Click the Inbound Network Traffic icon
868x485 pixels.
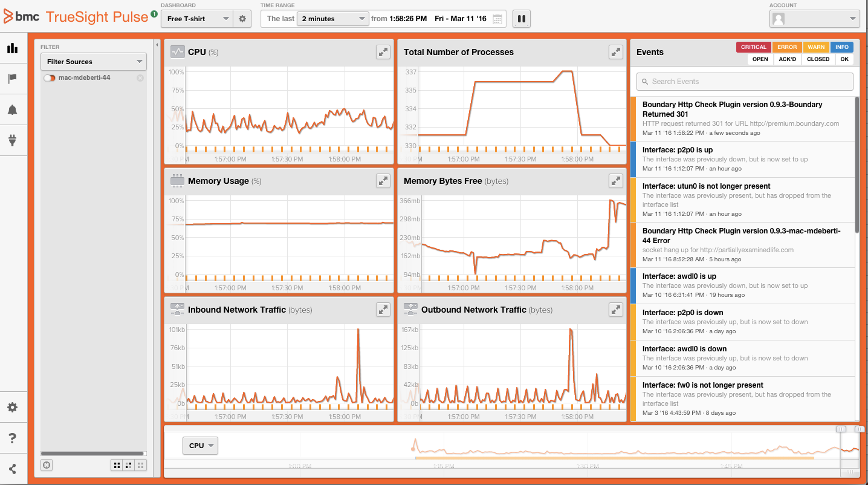[177, 309]
